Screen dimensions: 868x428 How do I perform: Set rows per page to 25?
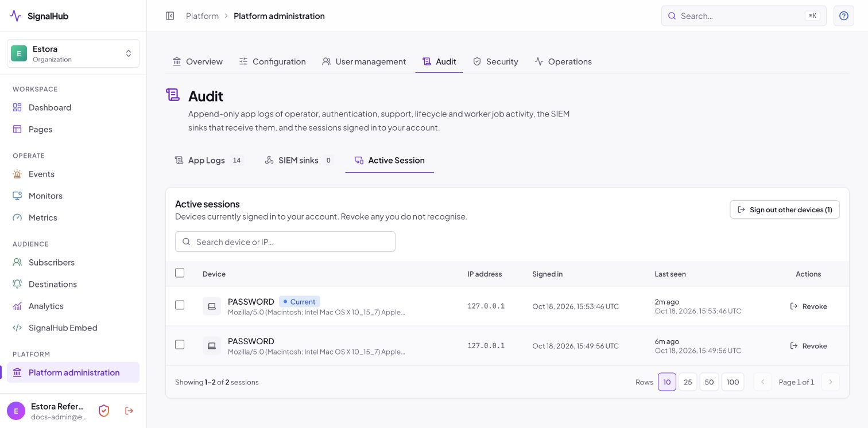coord(688,382)
